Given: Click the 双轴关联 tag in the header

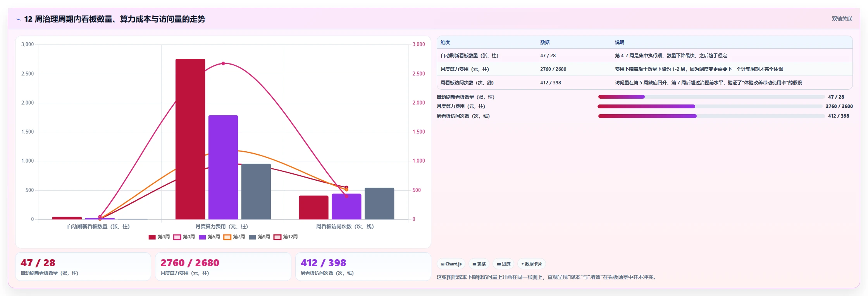Looking at the screenshot, I should 842,19.
